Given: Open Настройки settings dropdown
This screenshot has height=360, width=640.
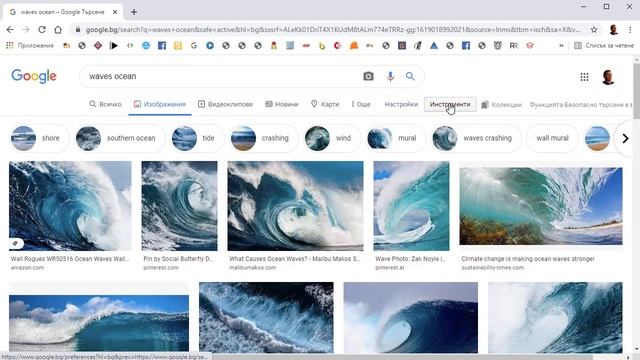Looking at the screenshot, I should pos(401,104).
